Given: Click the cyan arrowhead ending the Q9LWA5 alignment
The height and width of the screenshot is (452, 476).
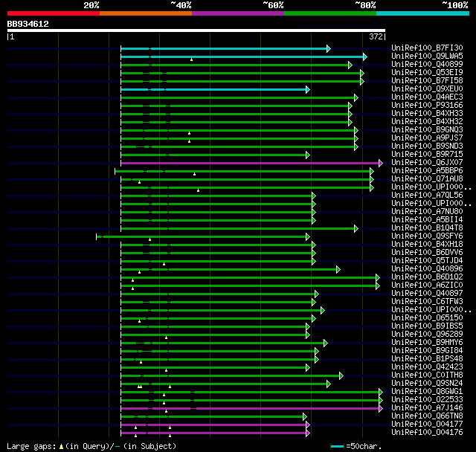Looking at the screenshot, I should point(365,56).
